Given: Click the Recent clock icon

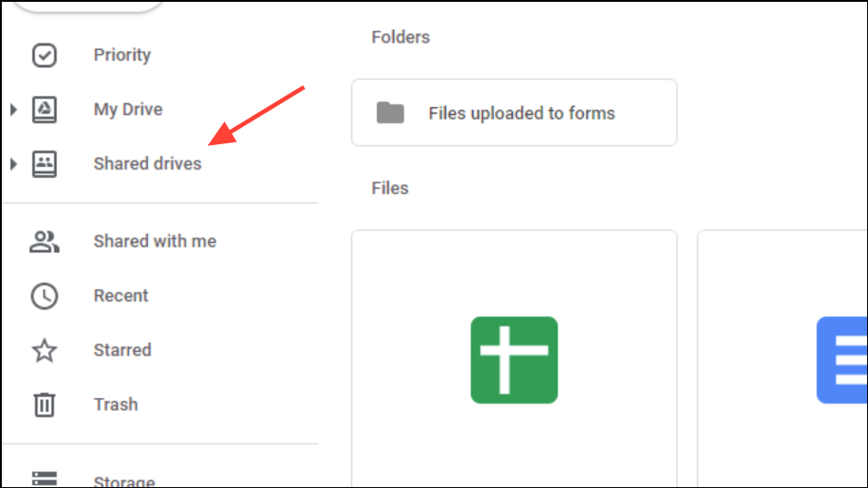Looking at the screenshot, I should pyautogui.click(x=44, y=296).
